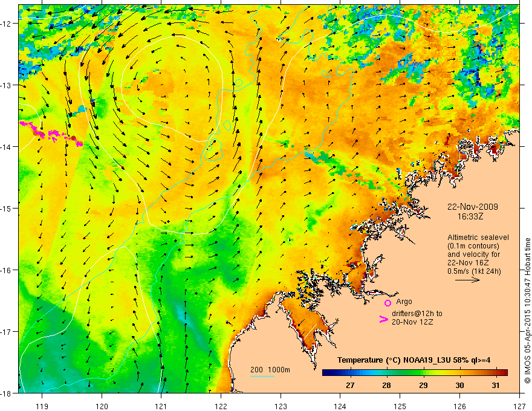Click the latitude axis label -12
This screenshot has height=411, width=532.
pos(7,24)
